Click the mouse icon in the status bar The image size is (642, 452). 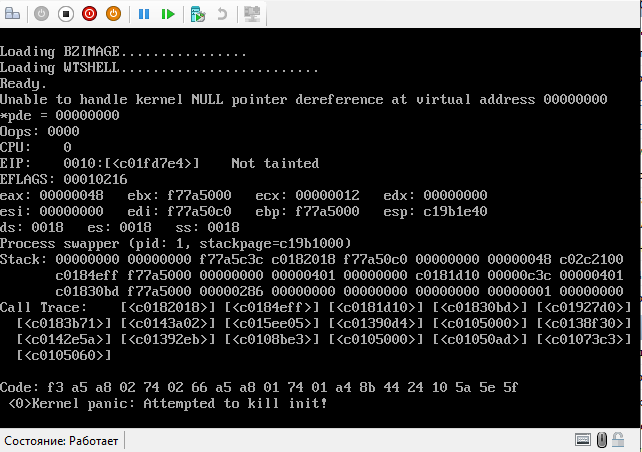[603, 440]
